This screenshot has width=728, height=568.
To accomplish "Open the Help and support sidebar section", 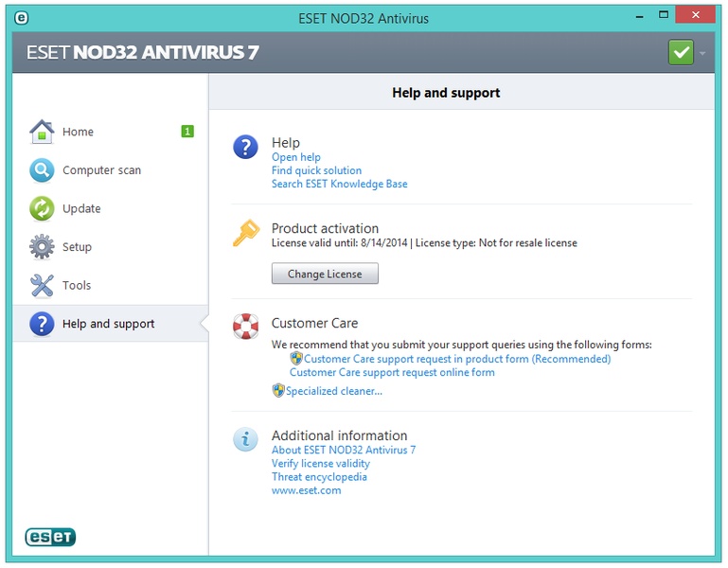I will coord(108,324).
